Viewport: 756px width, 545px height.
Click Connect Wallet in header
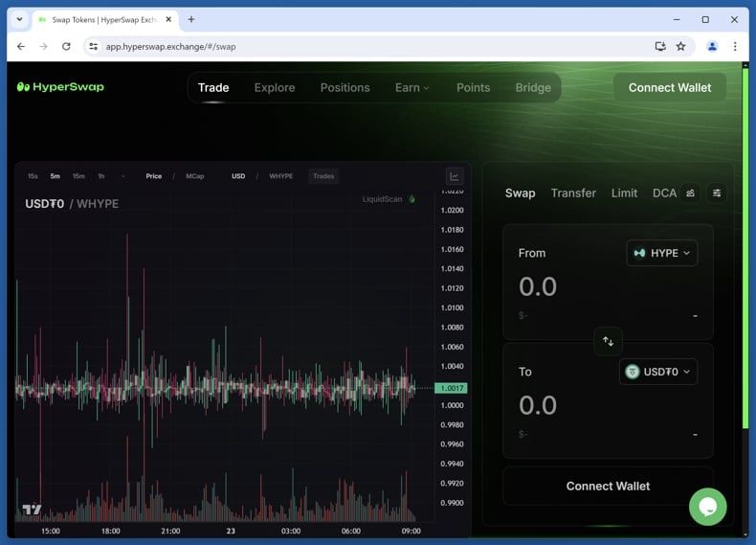(x=669, y=87)
